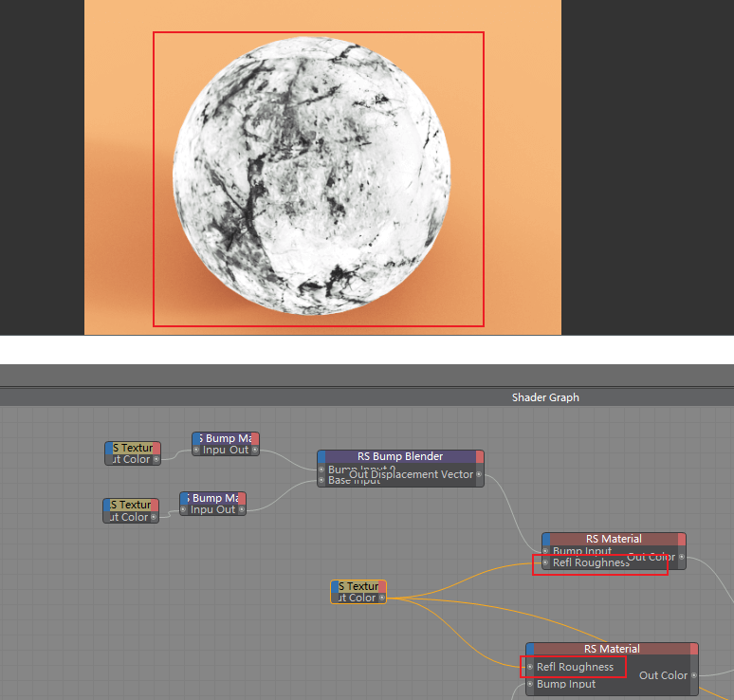Screen dimensions: 734x700
Task: Click the Input port of topmost Bump Map
Action: [x=196, y=450]
